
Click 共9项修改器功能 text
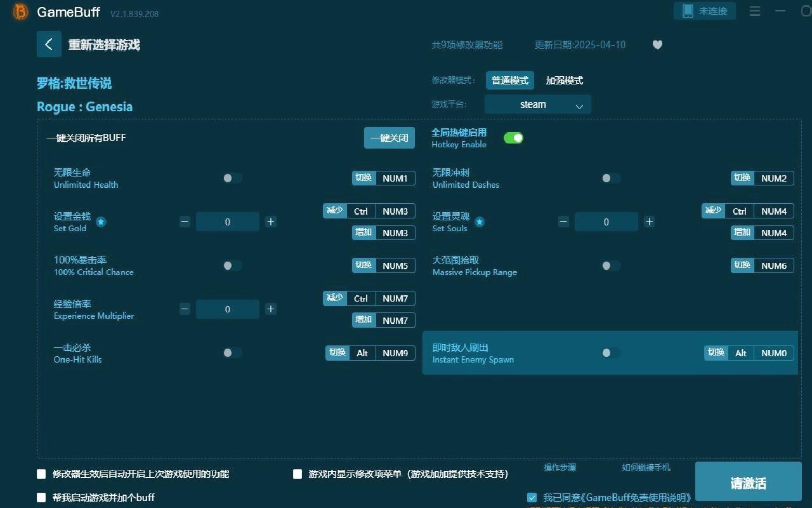point(467,45)
